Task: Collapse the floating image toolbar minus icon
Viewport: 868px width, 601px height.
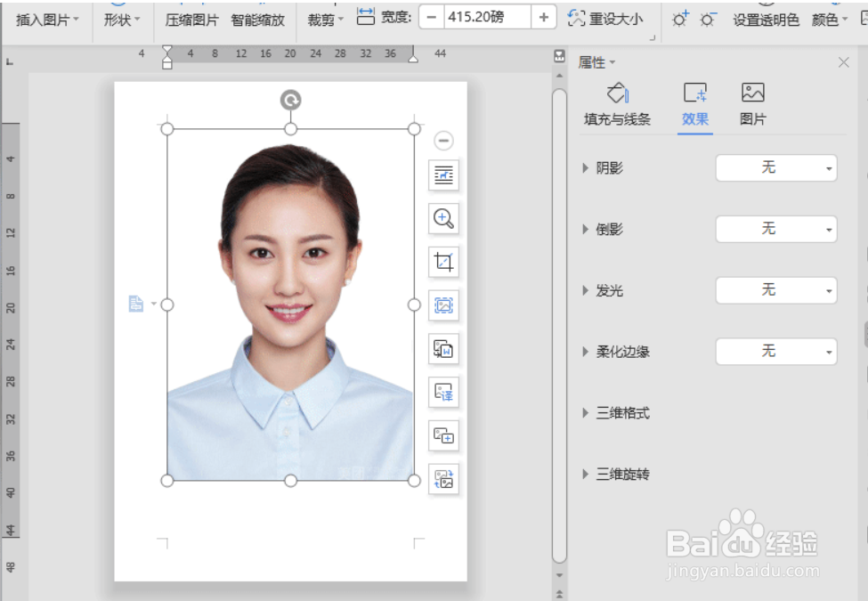Action: click(x=443, y=141)
